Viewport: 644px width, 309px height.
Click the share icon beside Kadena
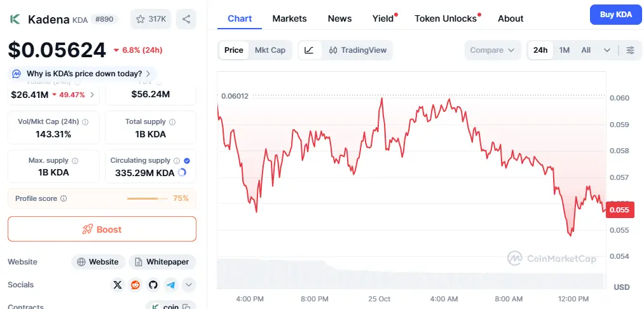tap(186, 19)
